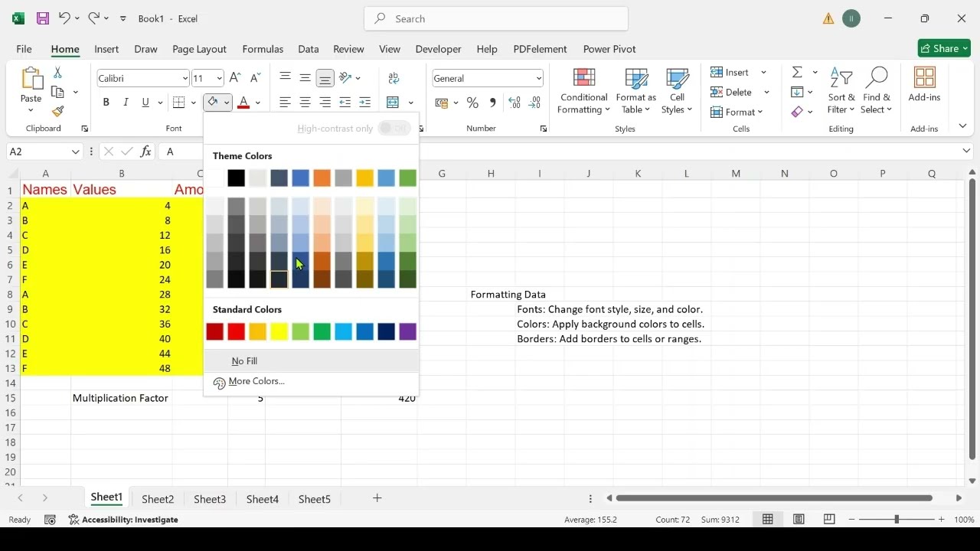Increase font size with the larger A icon
This screenshot has width=980, height=551.
click(x=235, y=78)
